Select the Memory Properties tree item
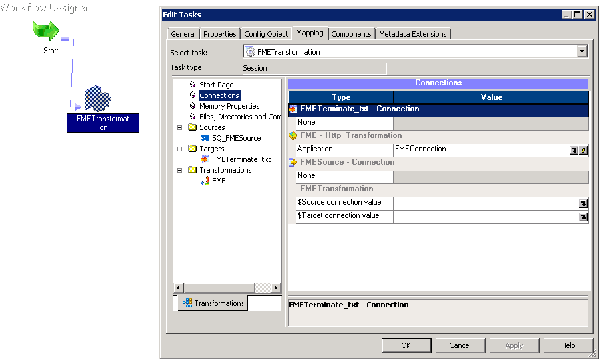 coord(229,105)
